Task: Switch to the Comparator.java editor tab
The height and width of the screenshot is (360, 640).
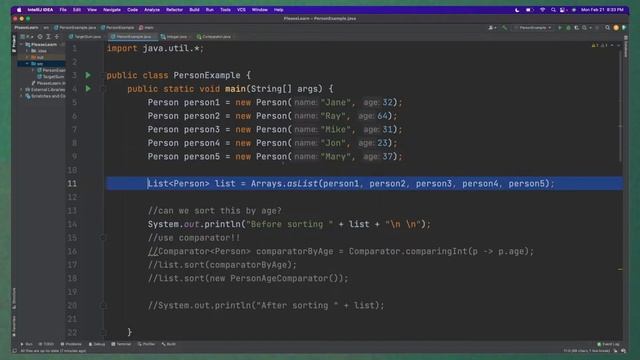Action: click(214, 37)
